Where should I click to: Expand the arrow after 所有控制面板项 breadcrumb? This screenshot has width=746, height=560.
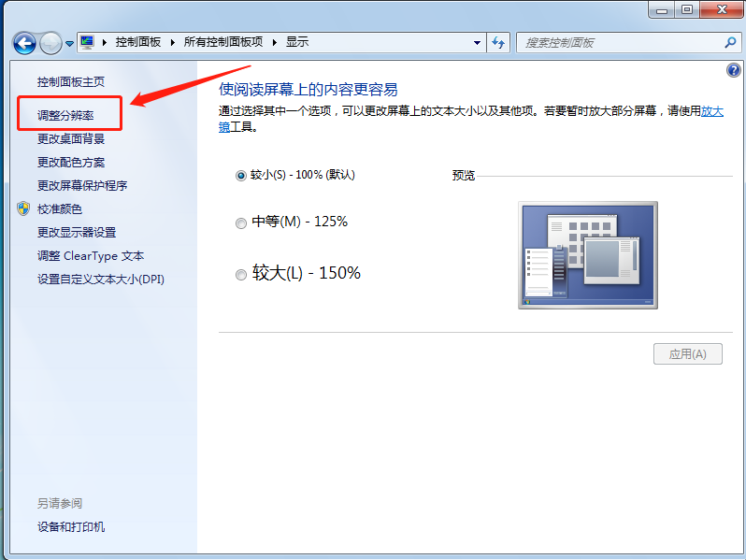click(276, 42)
